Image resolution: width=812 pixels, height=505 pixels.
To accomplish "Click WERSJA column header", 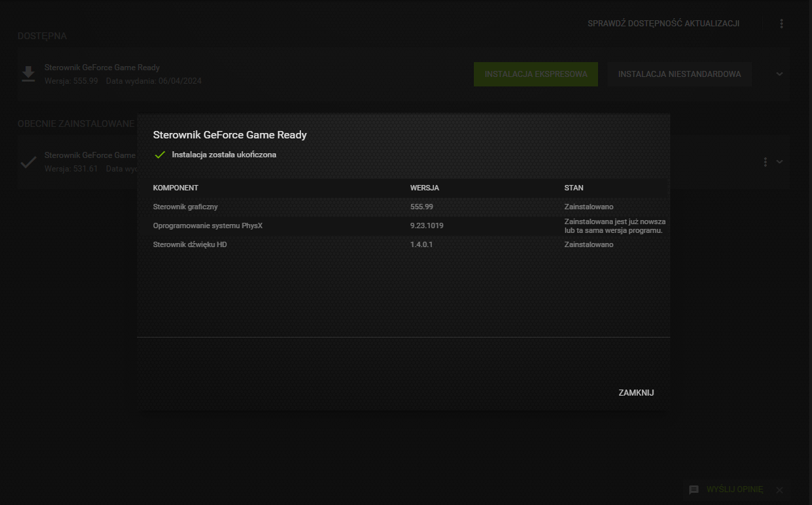I will coord(425,188).
